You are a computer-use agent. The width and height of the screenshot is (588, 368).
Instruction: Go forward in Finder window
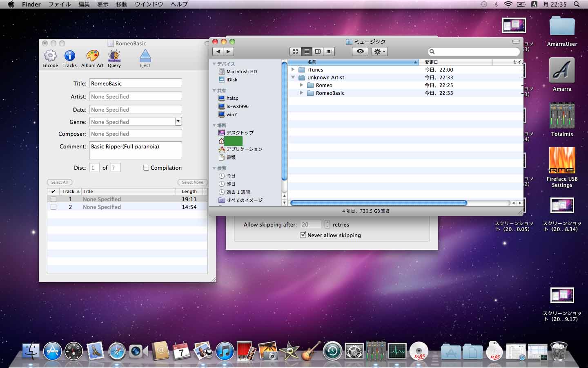pyautogui.click(x=228, y=52)
